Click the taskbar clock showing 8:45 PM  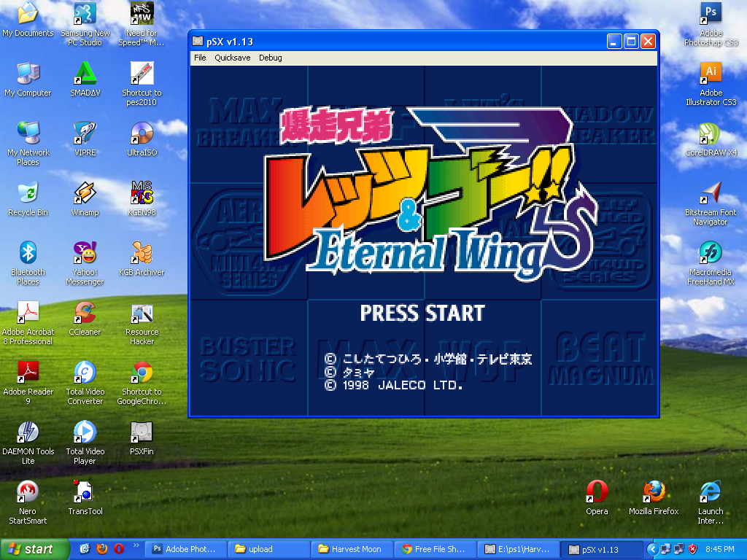[x=720, y=550]
